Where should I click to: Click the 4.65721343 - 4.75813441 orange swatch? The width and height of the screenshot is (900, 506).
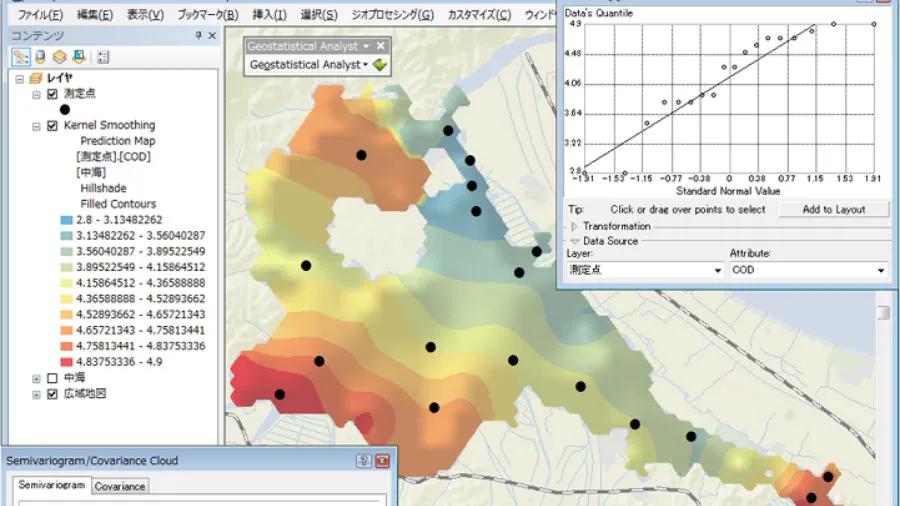click(67, 330)
